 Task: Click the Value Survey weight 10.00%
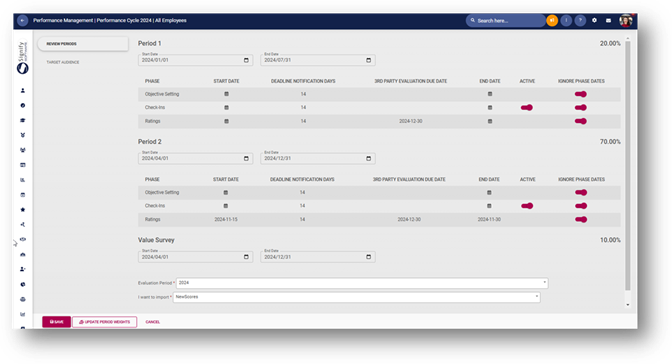tap(610, 240)
